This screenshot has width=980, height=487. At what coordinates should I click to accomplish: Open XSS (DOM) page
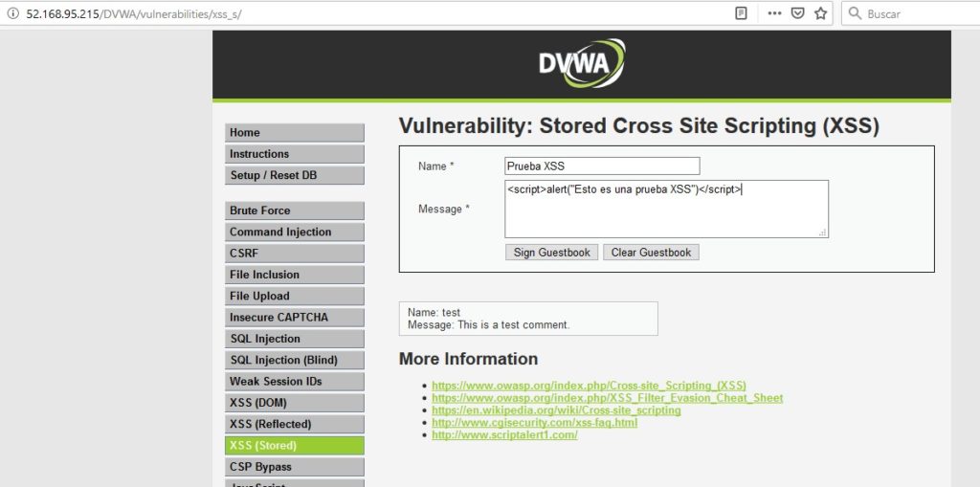[x=295, y=403]
